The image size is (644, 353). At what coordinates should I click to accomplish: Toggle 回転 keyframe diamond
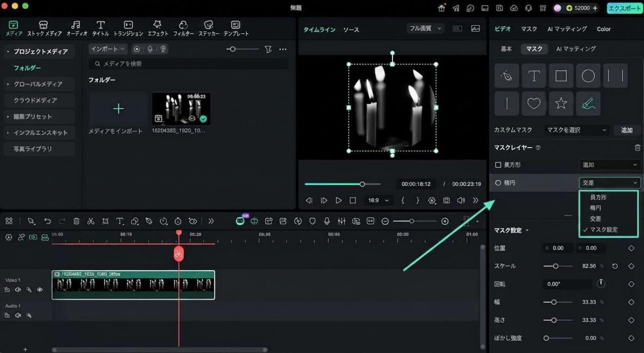point(631,284)
